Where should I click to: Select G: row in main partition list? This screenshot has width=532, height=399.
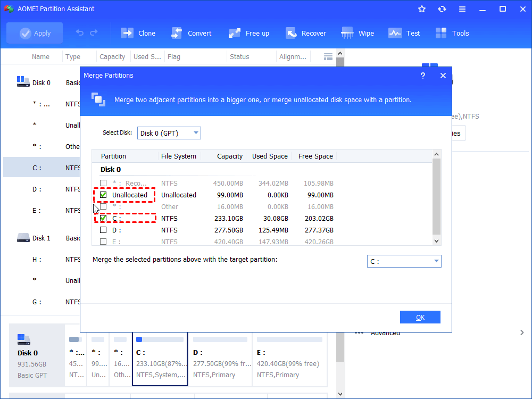[x=41, y=302]
